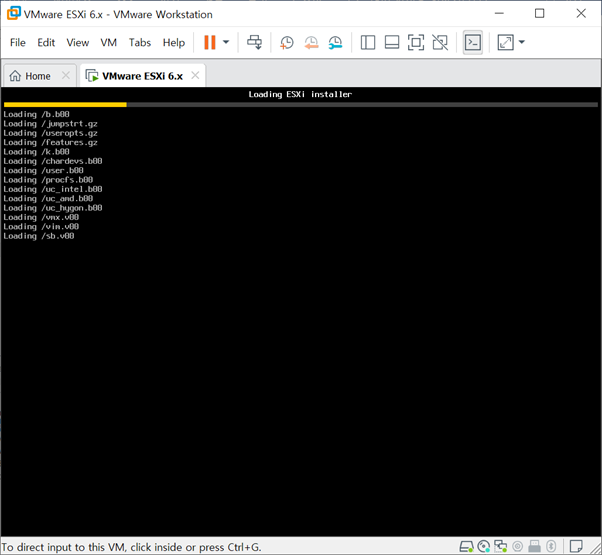Expand the stretch guest dropdown arrow

pos(522,42)
